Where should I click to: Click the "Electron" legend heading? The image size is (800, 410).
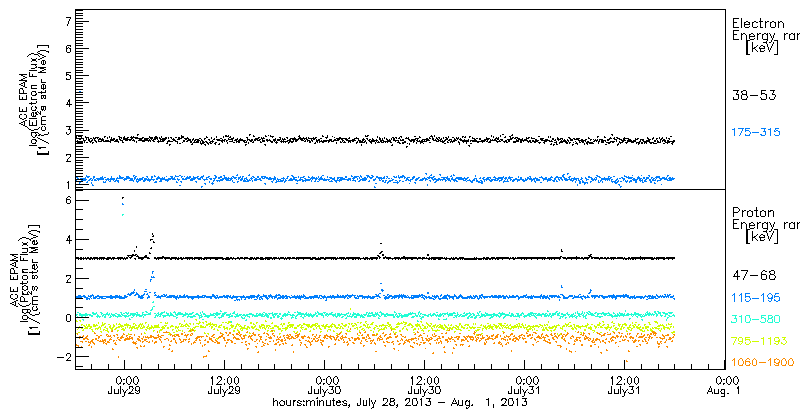tap(758, 23)
